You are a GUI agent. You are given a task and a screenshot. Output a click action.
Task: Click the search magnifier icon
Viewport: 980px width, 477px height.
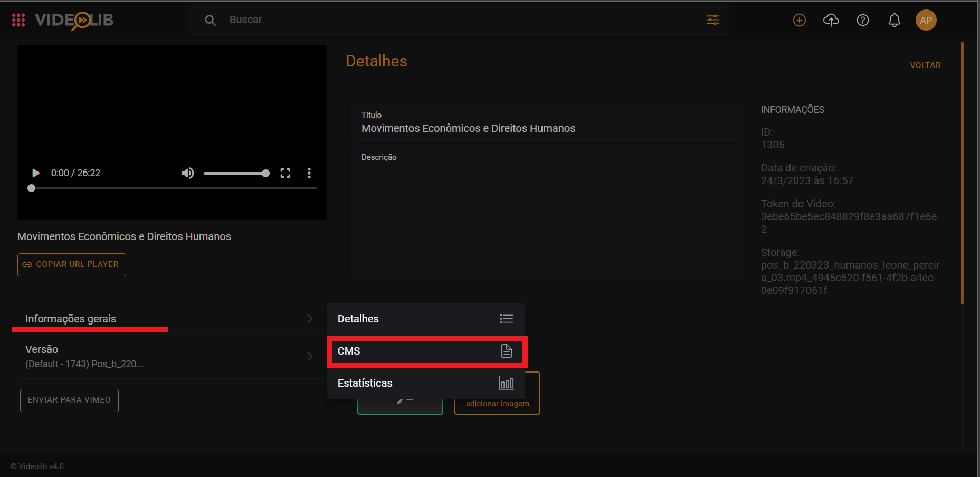pos(210,20)
